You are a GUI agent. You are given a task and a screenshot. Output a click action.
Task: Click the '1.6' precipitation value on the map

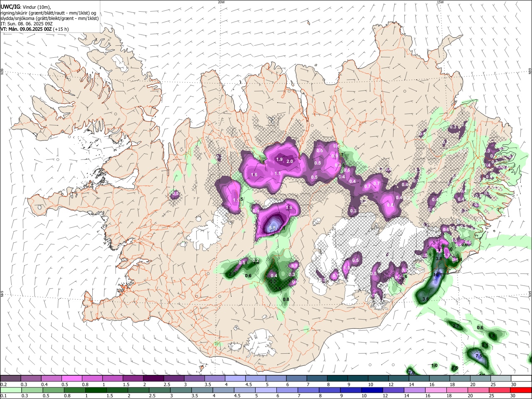(254, 175)
